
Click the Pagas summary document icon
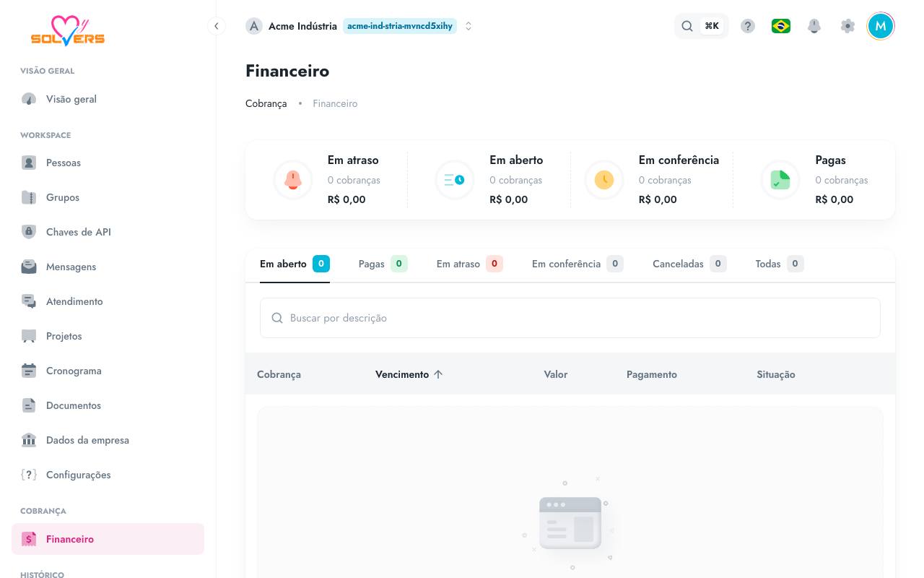(780, 180)
